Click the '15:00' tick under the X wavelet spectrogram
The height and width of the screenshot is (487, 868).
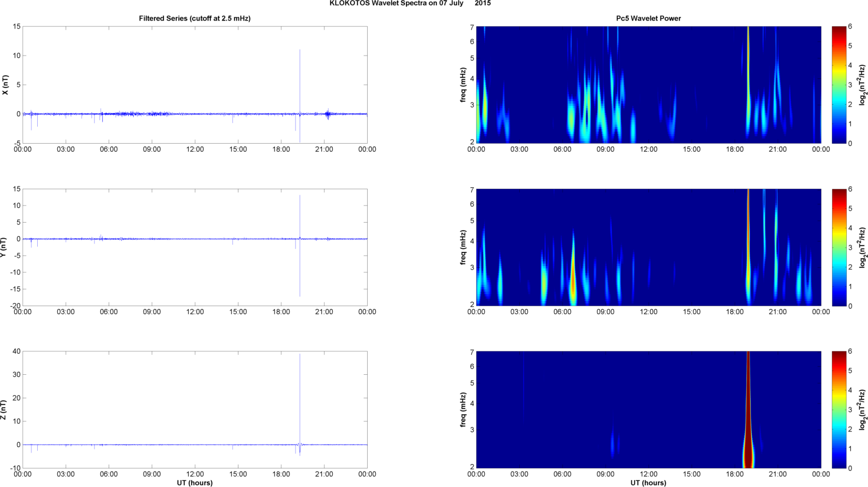(x=691, y=149)
